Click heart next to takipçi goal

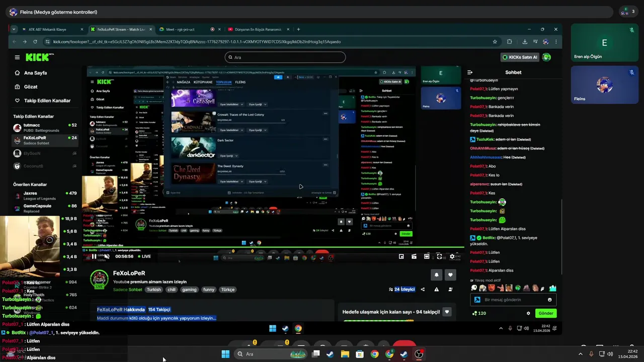447,312
